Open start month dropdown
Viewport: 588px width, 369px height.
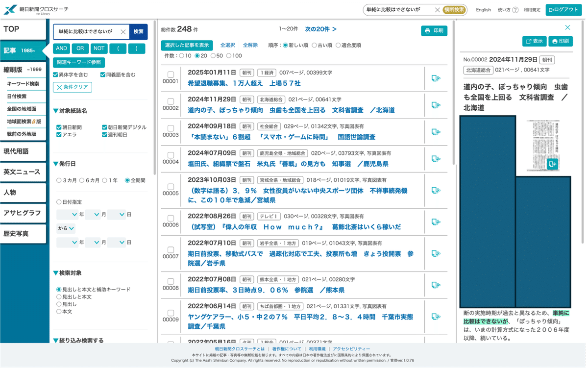click(93, 215)
